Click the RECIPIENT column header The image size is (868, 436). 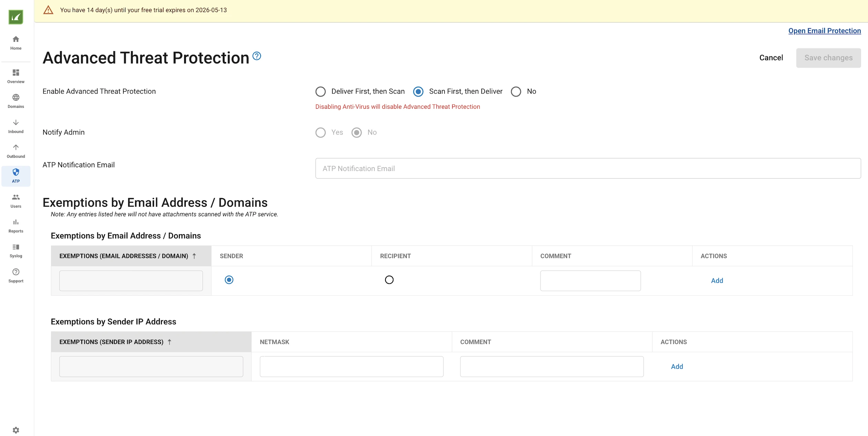pos(395,256)
